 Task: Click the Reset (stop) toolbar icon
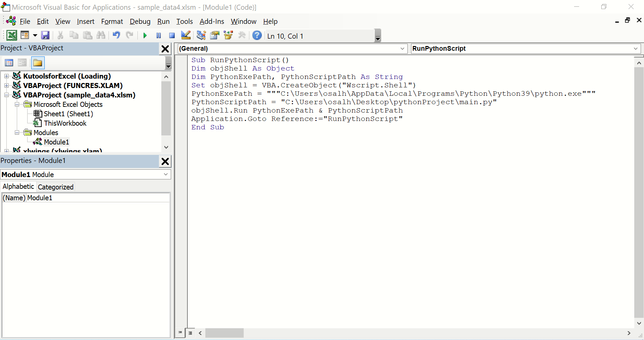click(x=172, y=35)
